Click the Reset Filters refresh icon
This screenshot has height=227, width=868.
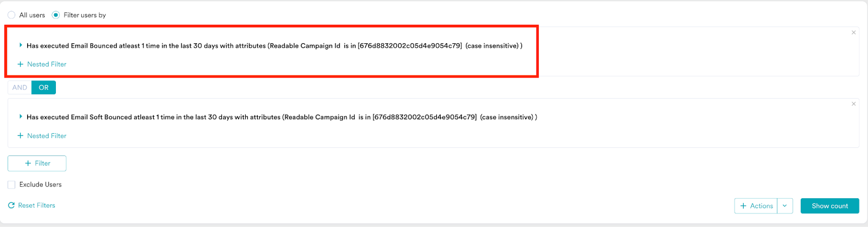click(x=11, y=205)
